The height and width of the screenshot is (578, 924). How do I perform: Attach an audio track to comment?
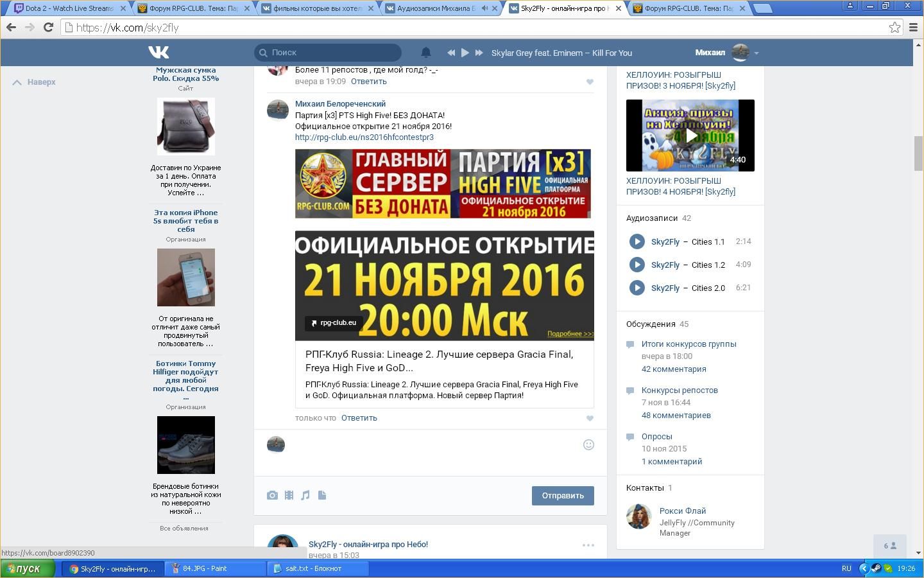305,495
